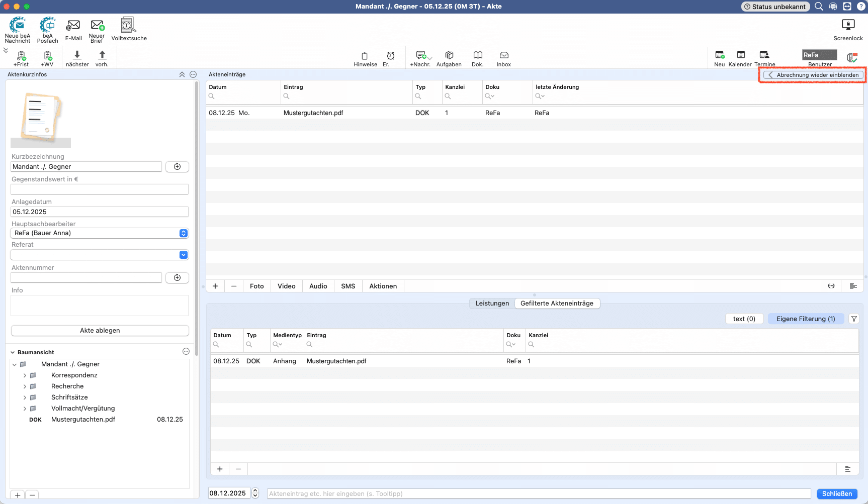Select the Gefilterte Akteneinträge tab
The image size is (868, 504).
point(557,304)
